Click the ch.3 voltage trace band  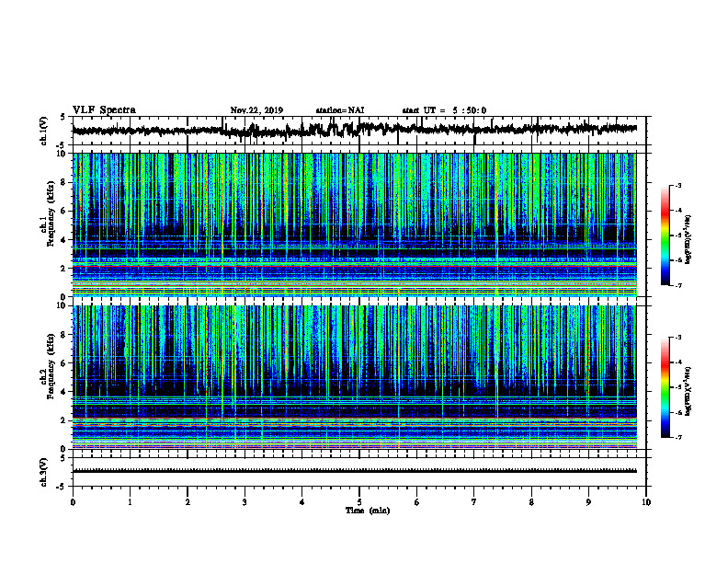(354, 471)
